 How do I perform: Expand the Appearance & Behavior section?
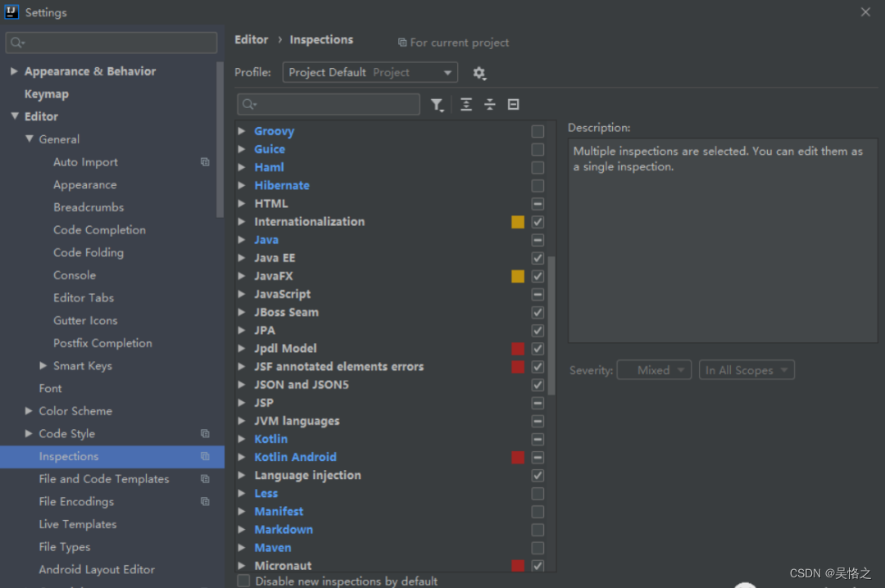[14, 71]
